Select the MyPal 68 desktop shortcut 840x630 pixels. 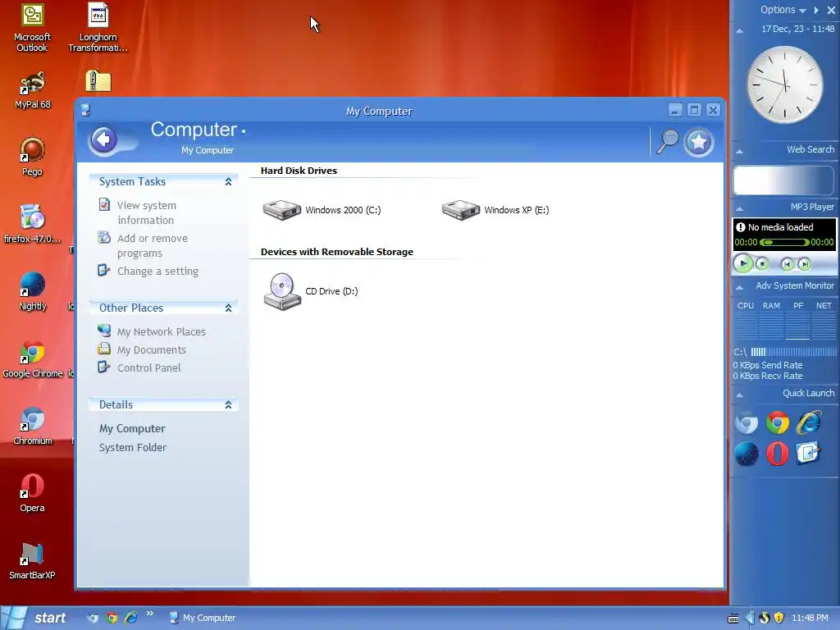33,90
